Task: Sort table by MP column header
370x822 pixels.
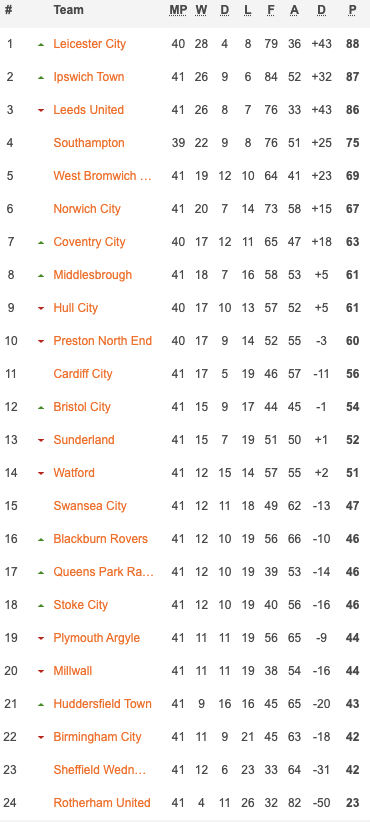Action: [178, 10]
